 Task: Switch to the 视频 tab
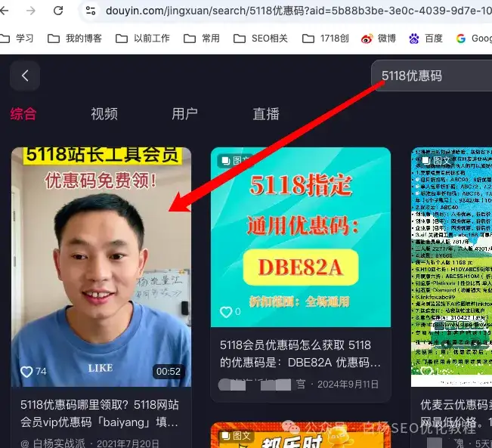(104, 113)
